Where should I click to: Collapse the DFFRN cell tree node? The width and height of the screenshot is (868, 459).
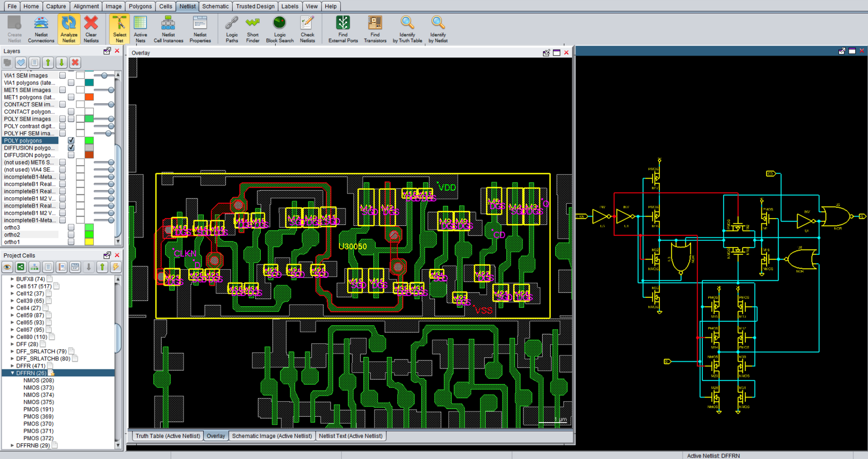click(12, 373)
